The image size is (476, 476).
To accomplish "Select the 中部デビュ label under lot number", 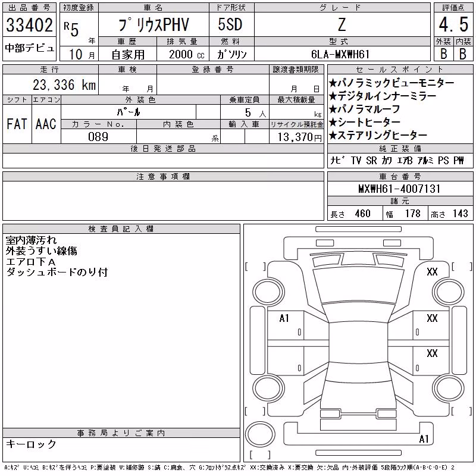I will (x=29, y=48).
